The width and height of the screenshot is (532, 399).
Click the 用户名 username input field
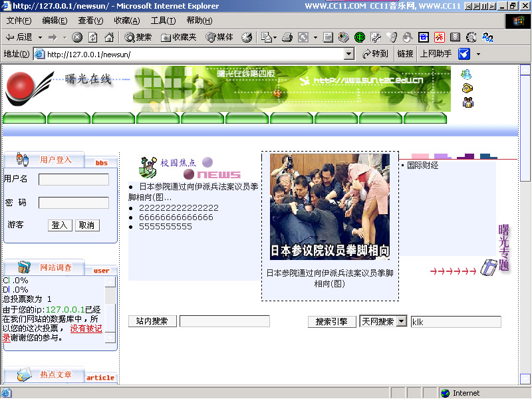pyautogui.click(x=73, y=180)
